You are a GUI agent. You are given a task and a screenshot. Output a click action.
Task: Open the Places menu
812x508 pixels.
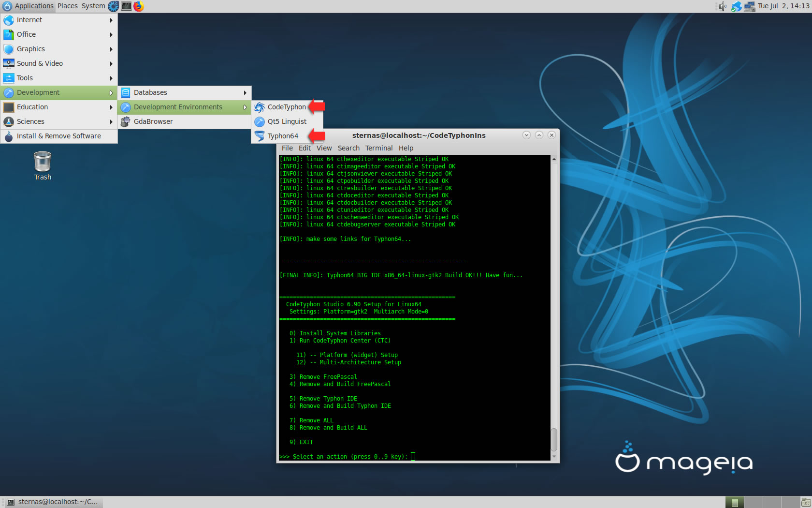click(x=68, y=6)
